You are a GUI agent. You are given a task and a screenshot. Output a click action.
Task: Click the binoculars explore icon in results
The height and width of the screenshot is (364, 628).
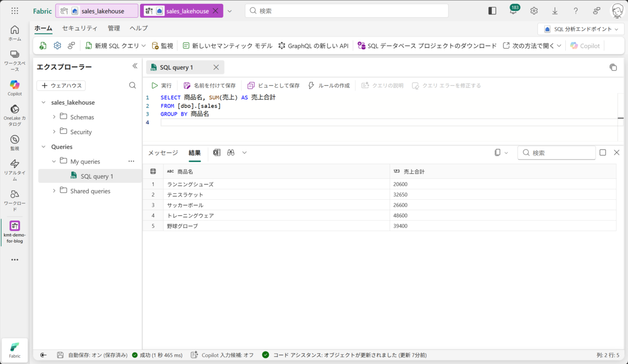coord(231,153)
